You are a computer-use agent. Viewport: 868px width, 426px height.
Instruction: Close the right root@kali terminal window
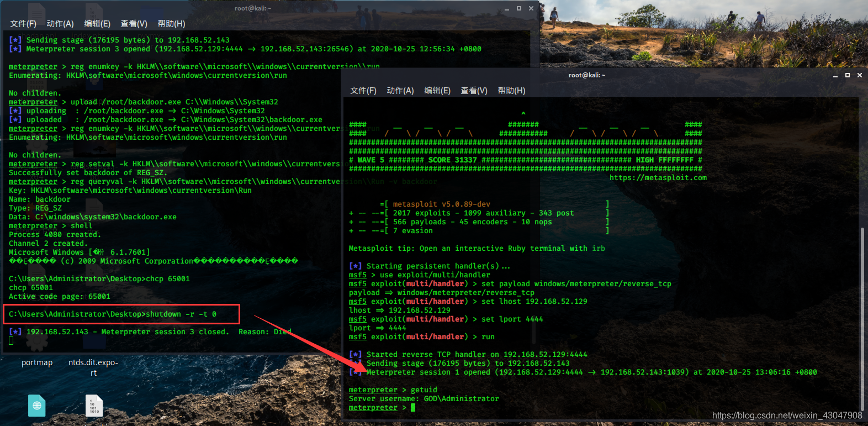coord(860,75)
